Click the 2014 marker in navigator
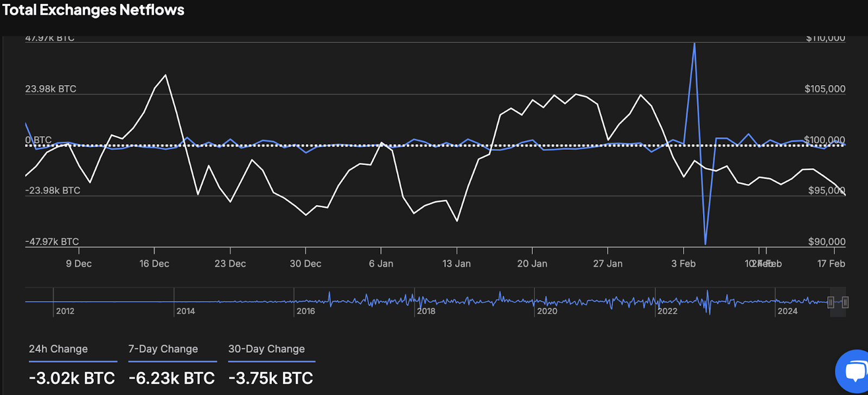Screen dimensions: 868x395 pos(186,311)
